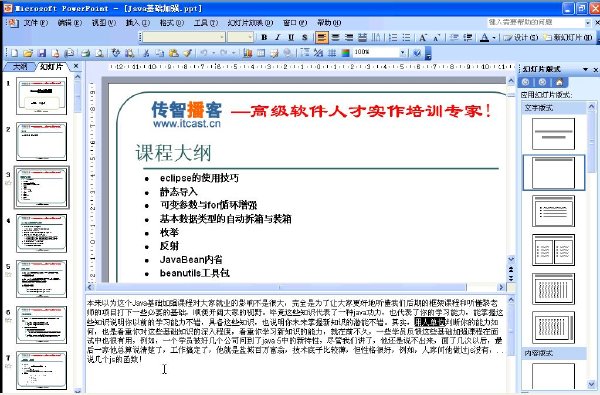600x395 pixels.
Task: Click the E-mail envelope icon
Action: click(x=69, y=53)
